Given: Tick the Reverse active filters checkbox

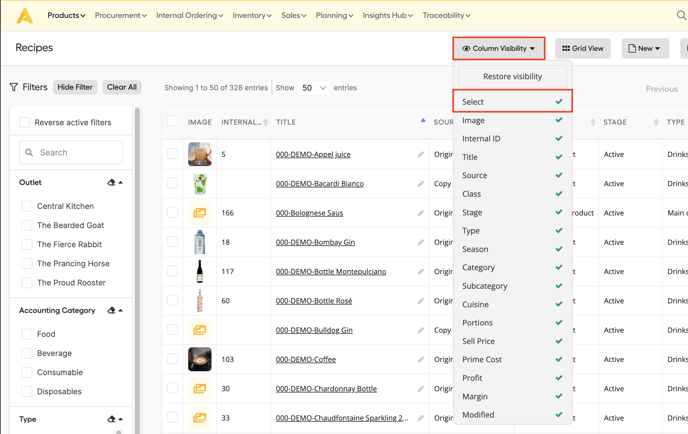Looking at the screenshot, I should click(x=25, y=122).
